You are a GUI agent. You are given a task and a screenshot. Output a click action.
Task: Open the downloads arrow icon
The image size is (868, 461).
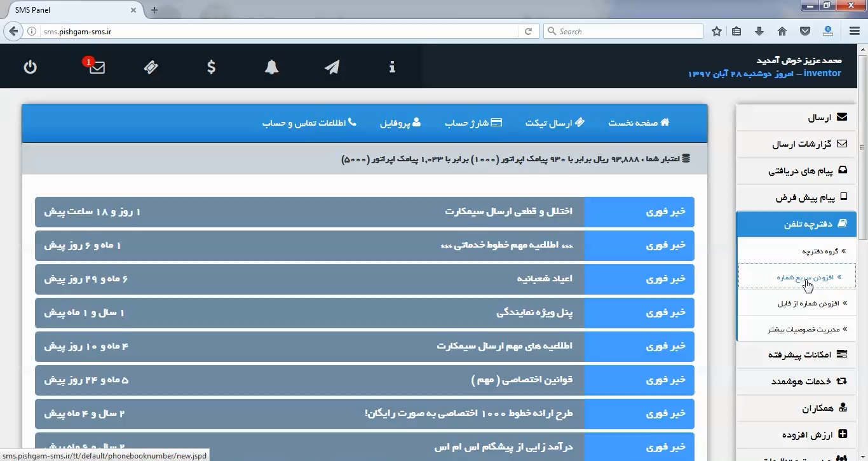(759, 31)
